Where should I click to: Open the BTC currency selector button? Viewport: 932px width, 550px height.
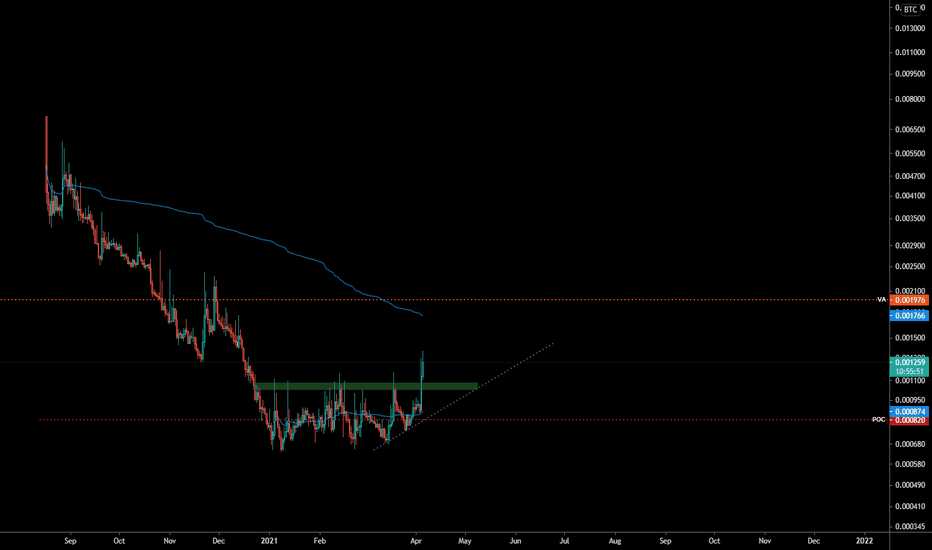click(x=911, y=10)
